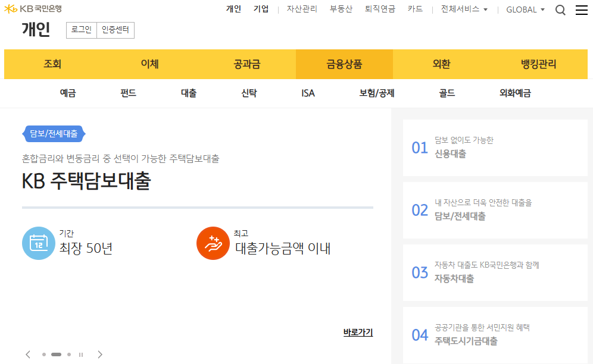Click the KB국민은행 logo
The height and width of the screenshot is (364, 593).
point(33,9)
